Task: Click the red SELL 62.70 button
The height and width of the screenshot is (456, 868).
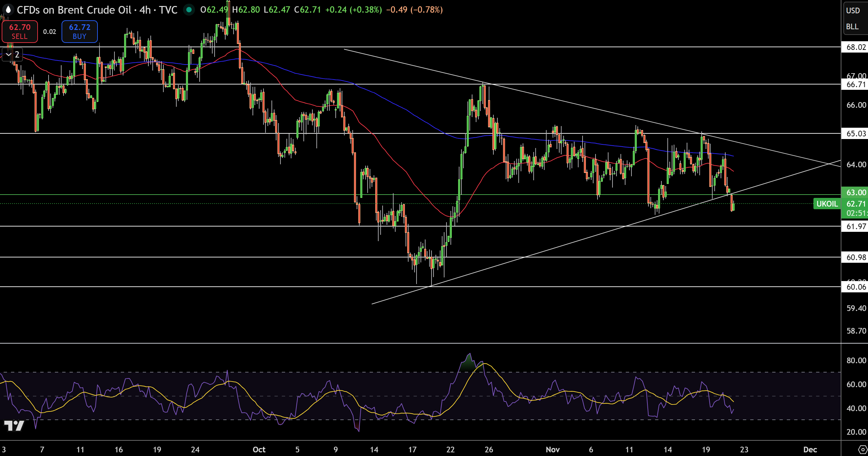Action: (x=20, y=31)
